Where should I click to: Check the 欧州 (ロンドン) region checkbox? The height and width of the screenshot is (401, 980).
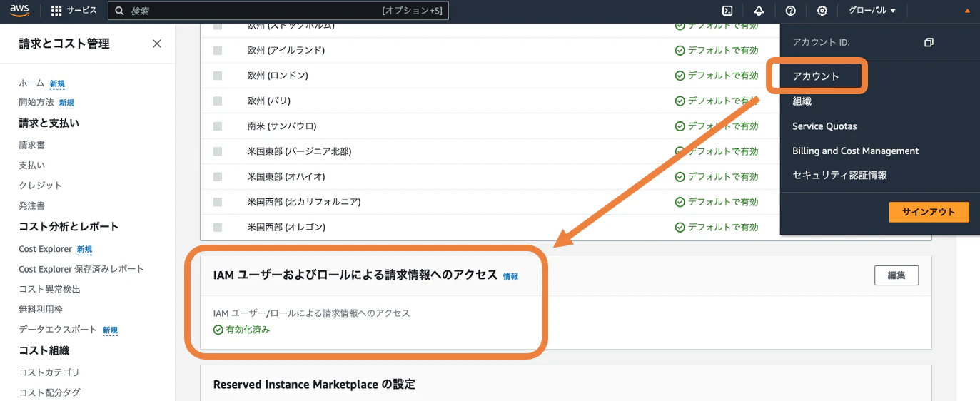(x=218, y=76)
